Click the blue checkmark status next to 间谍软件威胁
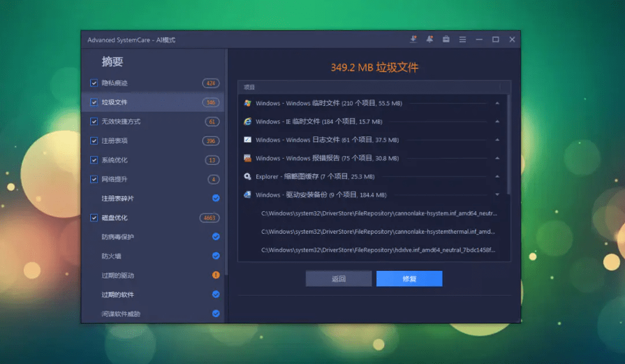This screenshot has height=364, width=625. [x=216, y=314]
